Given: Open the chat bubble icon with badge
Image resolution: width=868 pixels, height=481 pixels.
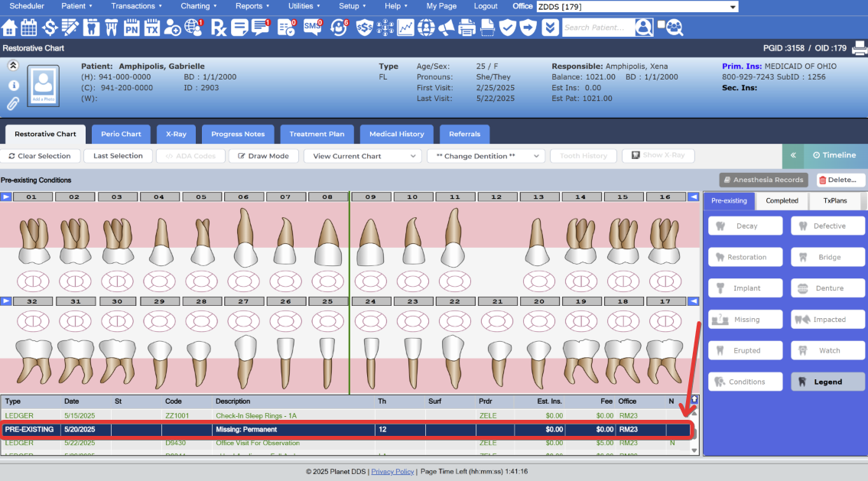Looking at the screenshot, I should [260, 27].
